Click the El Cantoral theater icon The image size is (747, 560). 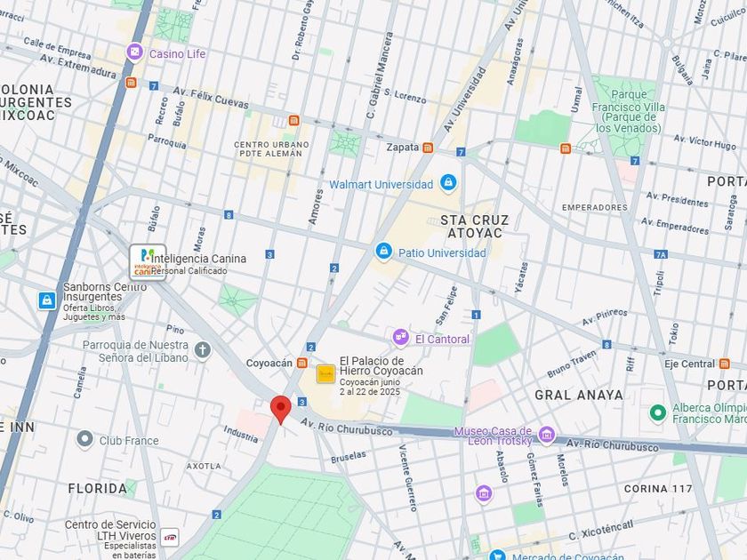pyautogui.click(x=401, y=338)
